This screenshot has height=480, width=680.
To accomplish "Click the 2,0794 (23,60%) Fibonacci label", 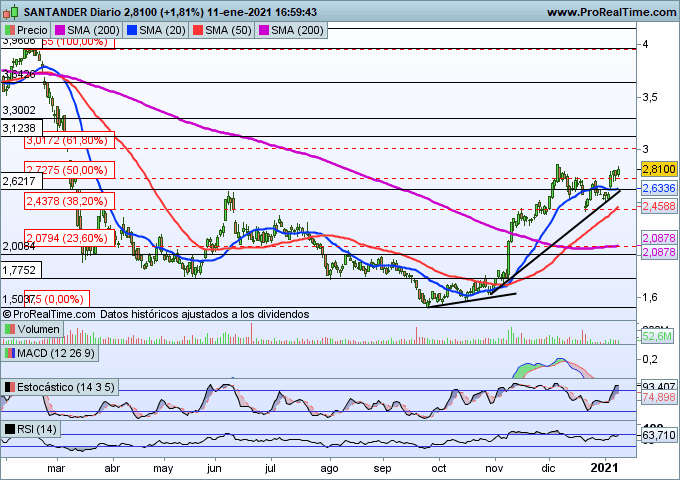I will [69, 238].
